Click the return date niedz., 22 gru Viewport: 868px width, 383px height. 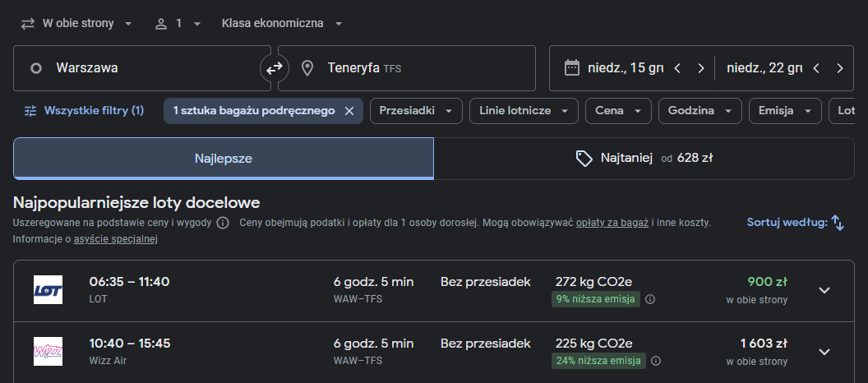764,68
